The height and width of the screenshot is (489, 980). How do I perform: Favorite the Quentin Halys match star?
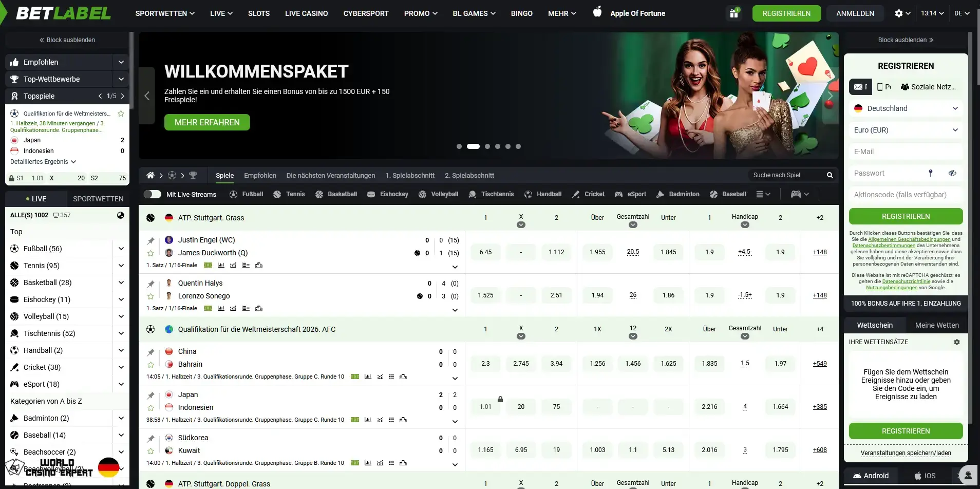pyautogui.click(x=150, y=296)
